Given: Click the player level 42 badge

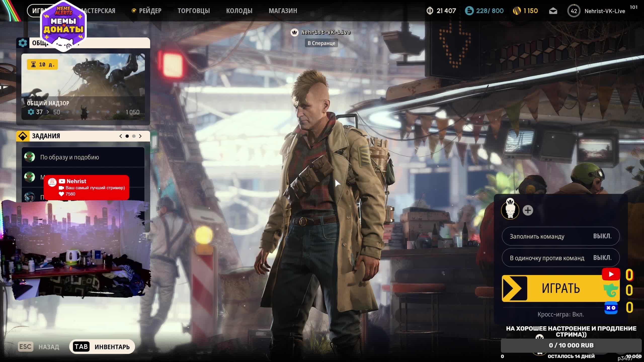Looking at the screenshot, I should pyautogui.click(x=574, y=11).
